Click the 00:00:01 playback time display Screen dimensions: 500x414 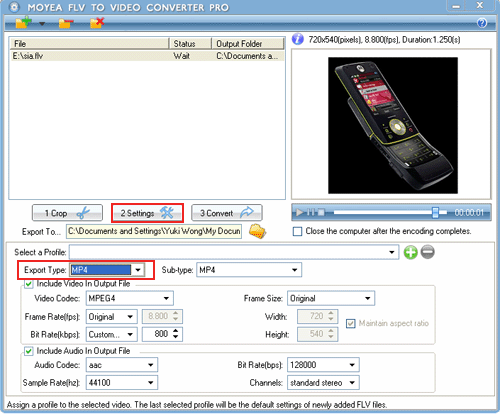(469, 213)
